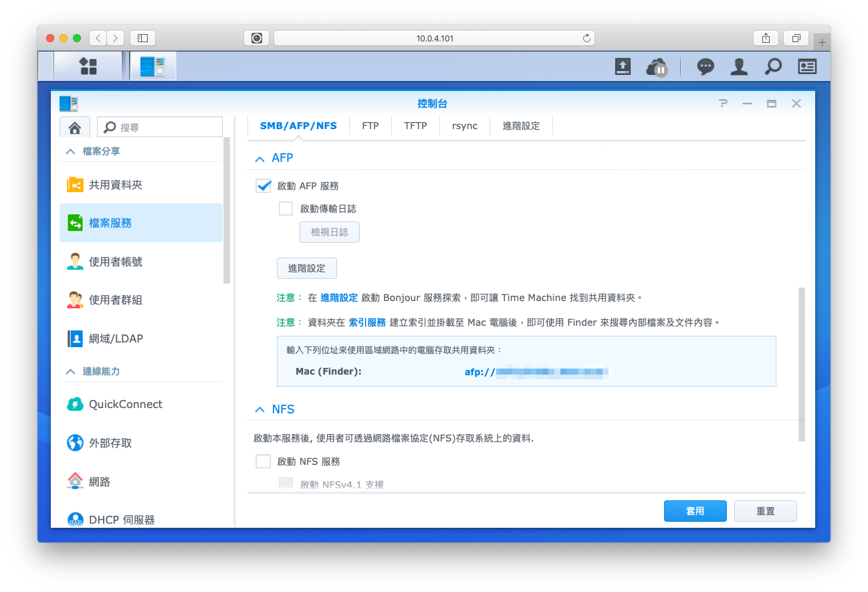Switch to the SMB/AFP/NFS tab
Image resolution: width=868 pixels, height=592 pixels.
click(298, 126)
